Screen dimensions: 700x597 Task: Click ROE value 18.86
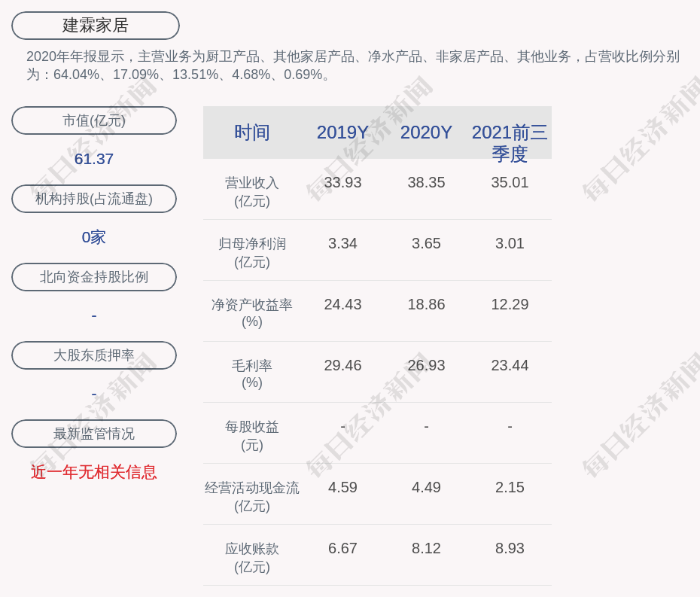[x=426, y=304]
